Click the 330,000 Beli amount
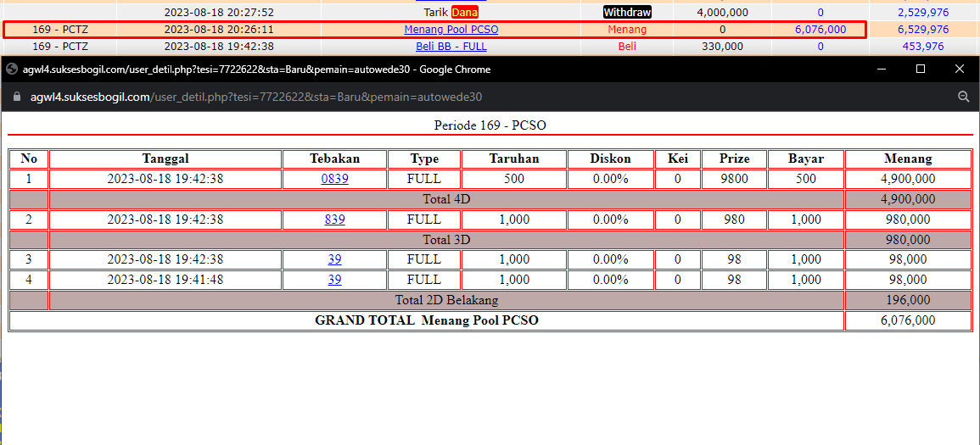The height and width of the screenshot is (445, 980). click(723, 46)
